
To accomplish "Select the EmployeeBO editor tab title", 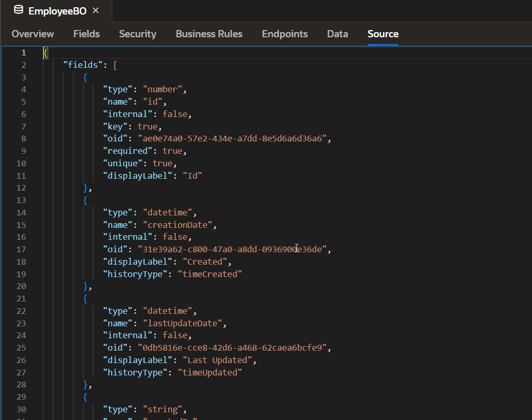I will point(57,11).
